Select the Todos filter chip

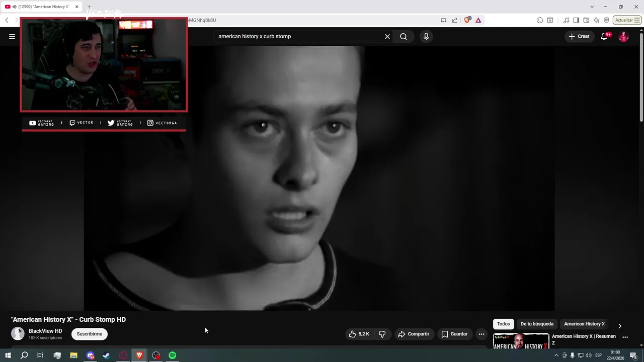(x=504, y=324)
